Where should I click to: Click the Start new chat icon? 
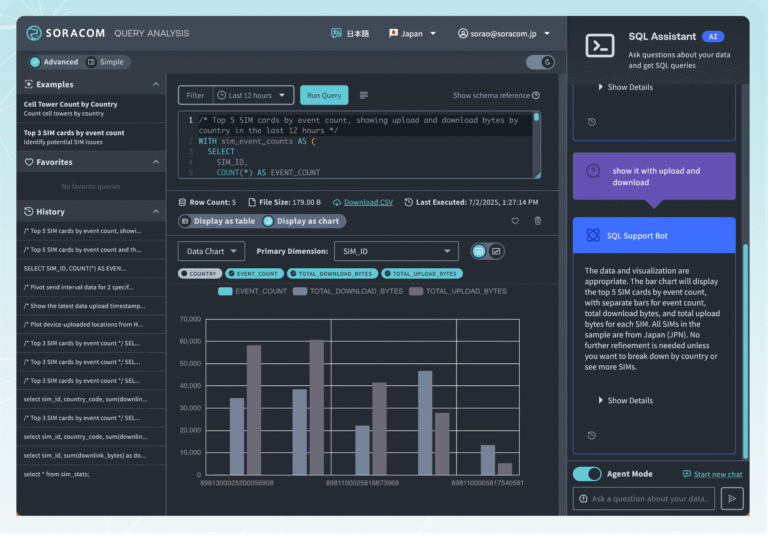pyautogui.click(x=687, y=474)
